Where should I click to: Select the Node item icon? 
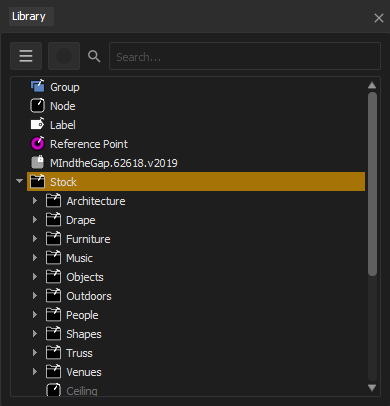[38, 106]
